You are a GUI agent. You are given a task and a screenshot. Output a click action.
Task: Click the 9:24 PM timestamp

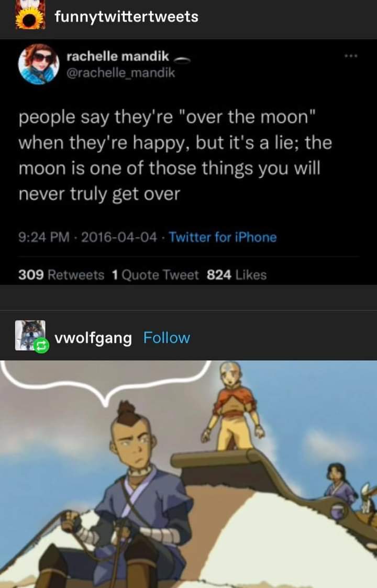point(44,237)
